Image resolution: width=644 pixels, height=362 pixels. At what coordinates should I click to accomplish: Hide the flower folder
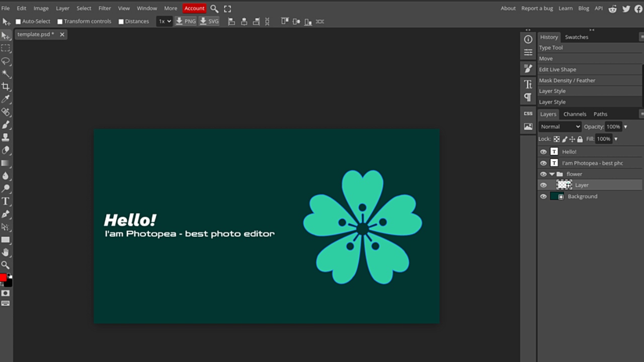[543, 174]
